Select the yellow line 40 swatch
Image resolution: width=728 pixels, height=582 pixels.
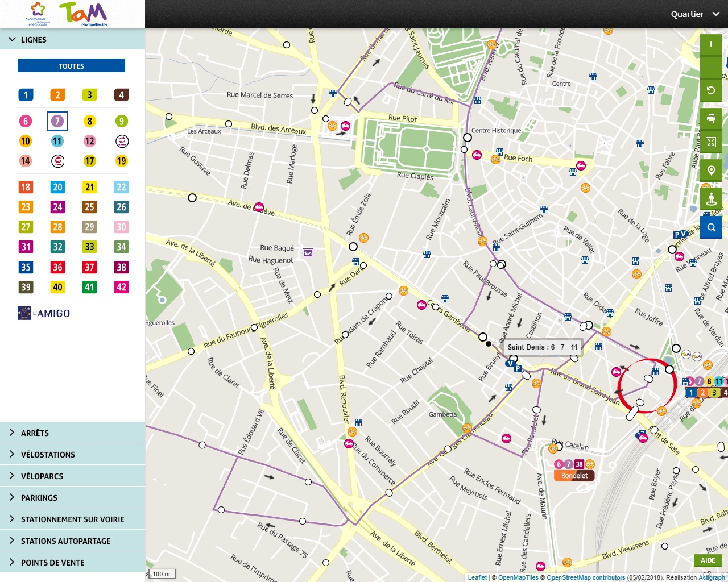tap(57, 287)
